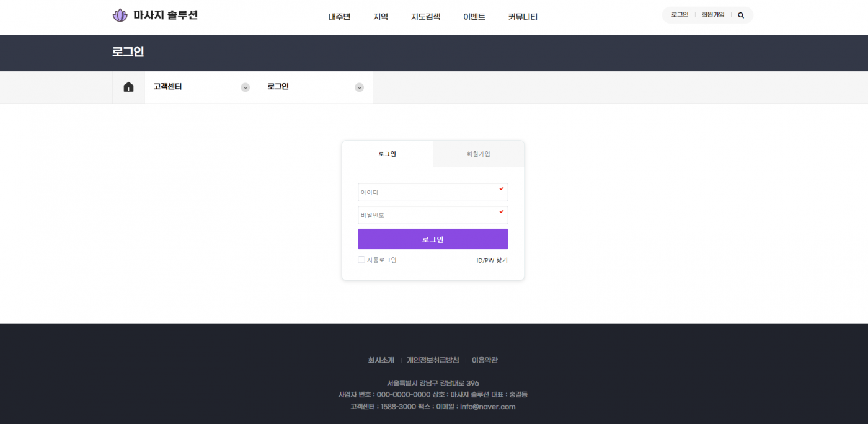Select the 로그인 tab in form
Screen dimensions: 868x424
point(387,154)
